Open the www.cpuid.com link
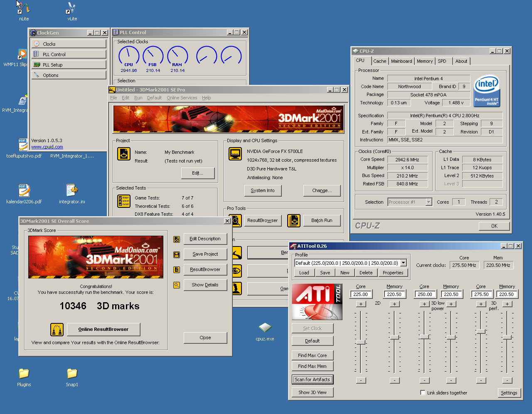532x414 pixels. [x=47, y=147]
